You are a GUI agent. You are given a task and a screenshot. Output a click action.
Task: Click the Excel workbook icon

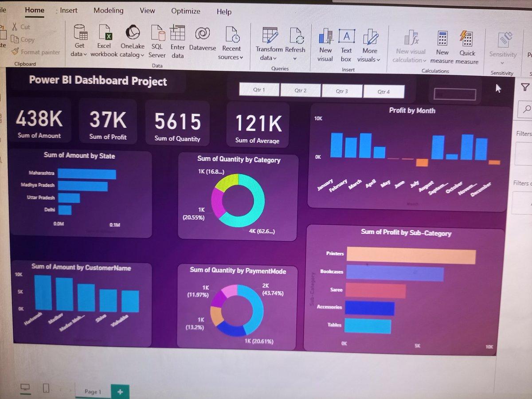point(105,33)
